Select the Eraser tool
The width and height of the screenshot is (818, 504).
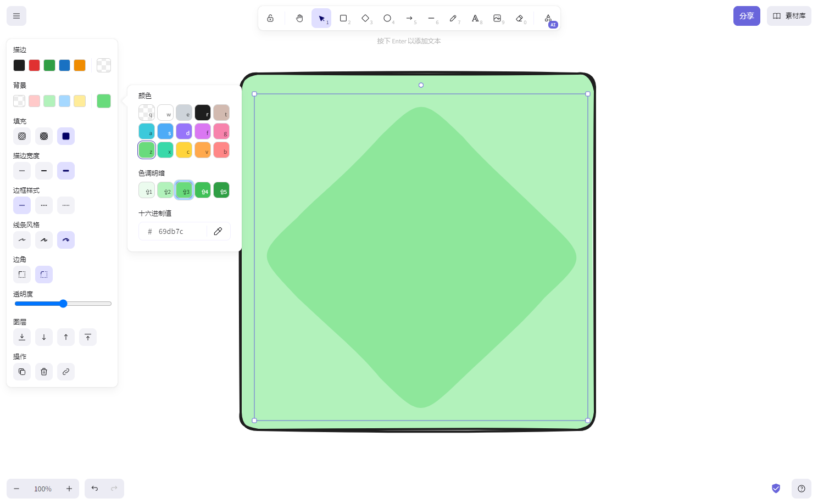tap(519, 18)
